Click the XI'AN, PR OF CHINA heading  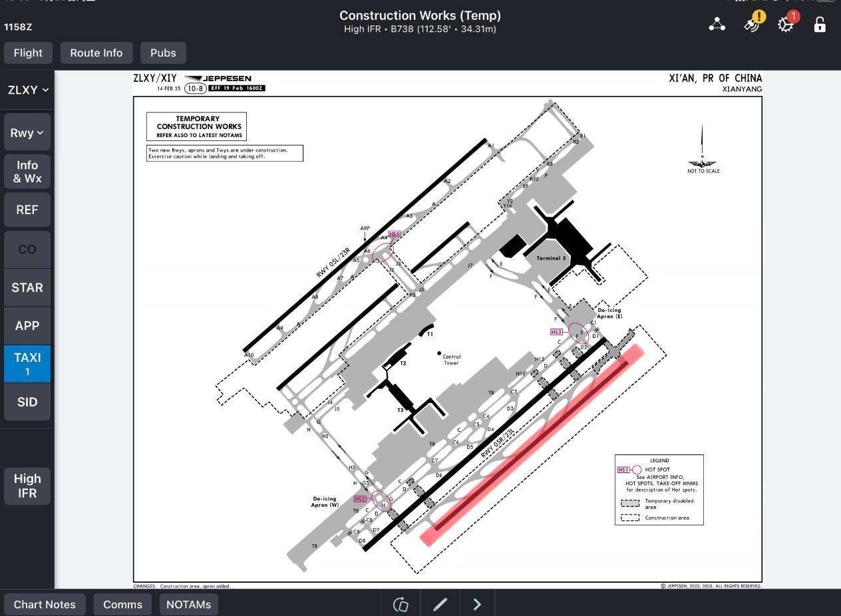pos(715,78)
